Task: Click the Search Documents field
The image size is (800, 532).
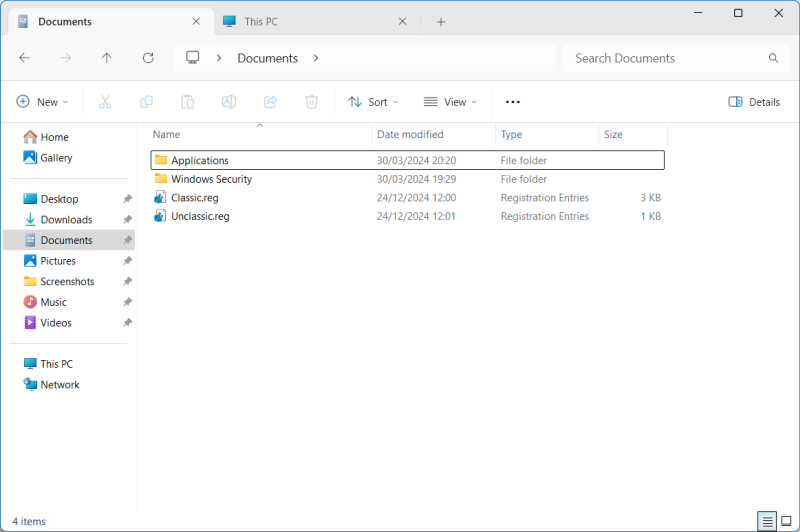Action: pos(665,58)
